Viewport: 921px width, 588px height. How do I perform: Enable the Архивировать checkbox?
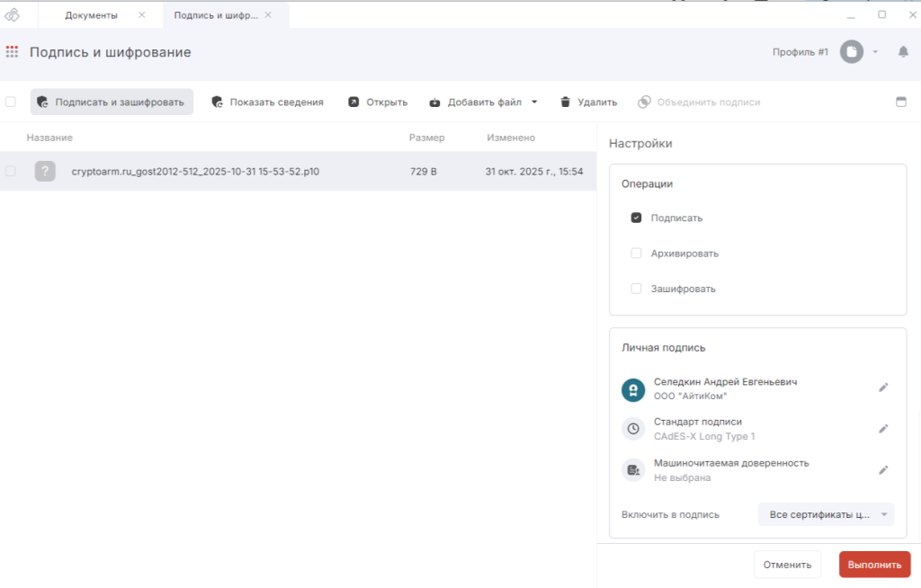(636, 254)
